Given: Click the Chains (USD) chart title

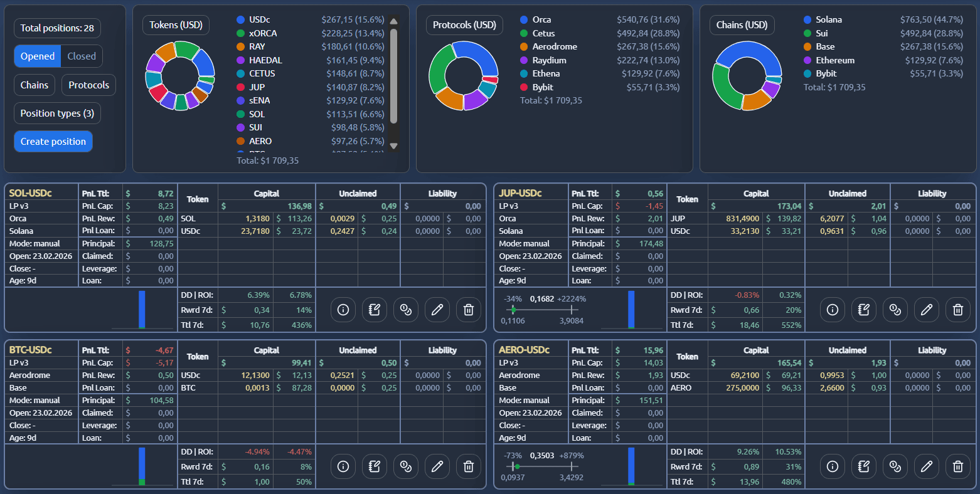Looking at the screenshot, I should click(x=742, y=25).
